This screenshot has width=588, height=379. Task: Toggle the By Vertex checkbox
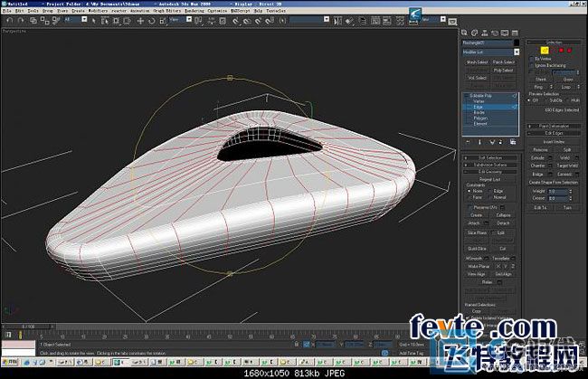click(531, 59)
